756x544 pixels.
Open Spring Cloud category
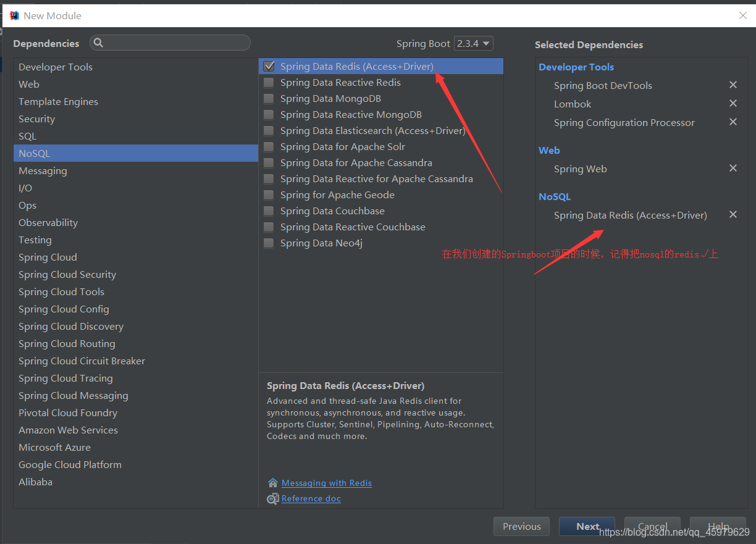click(x=136, y=257)
